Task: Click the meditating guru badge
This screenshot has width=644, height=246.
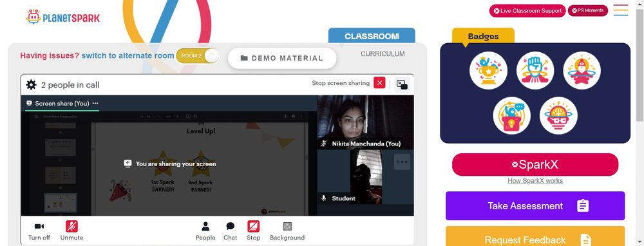Action: click(x=582, y=70)
